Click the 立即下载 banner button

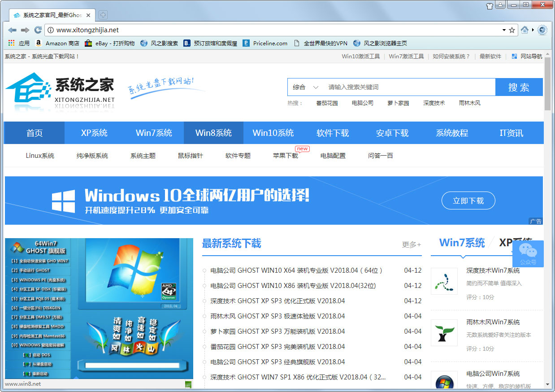(x=468, y=200)
